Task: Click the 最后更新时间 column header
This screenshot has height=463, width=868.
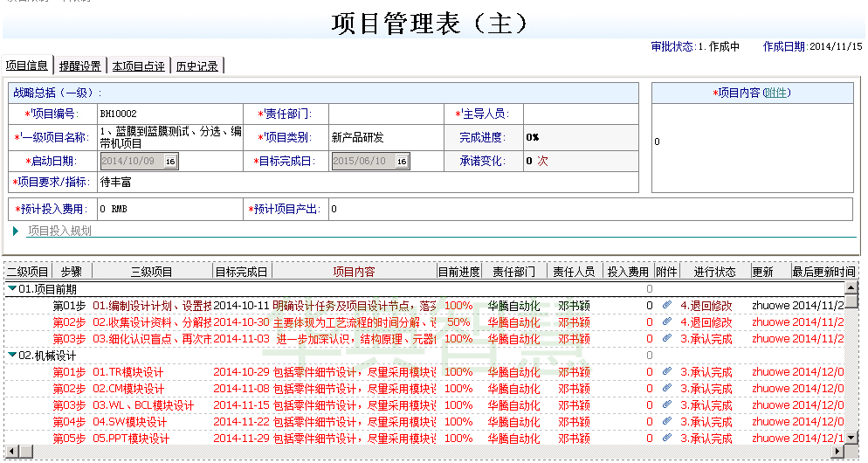Action: [823, 272]
